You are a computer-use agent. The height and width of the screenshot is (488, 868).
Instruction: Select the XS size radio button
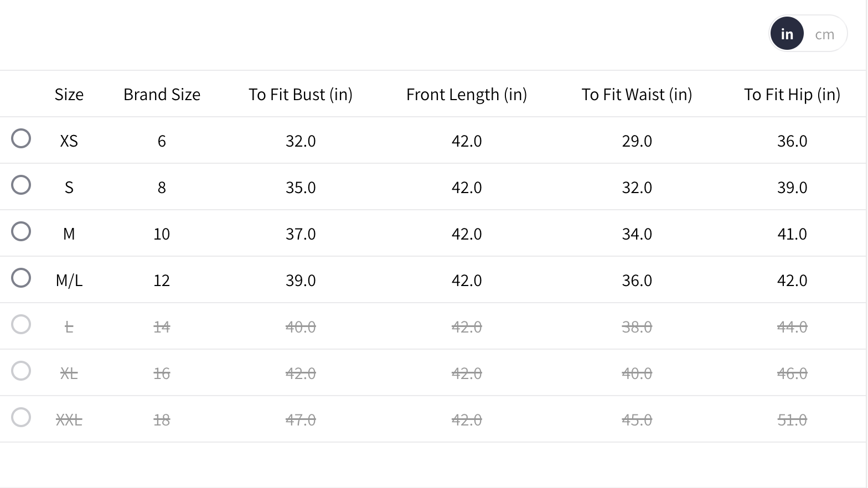tap(21, 138)
